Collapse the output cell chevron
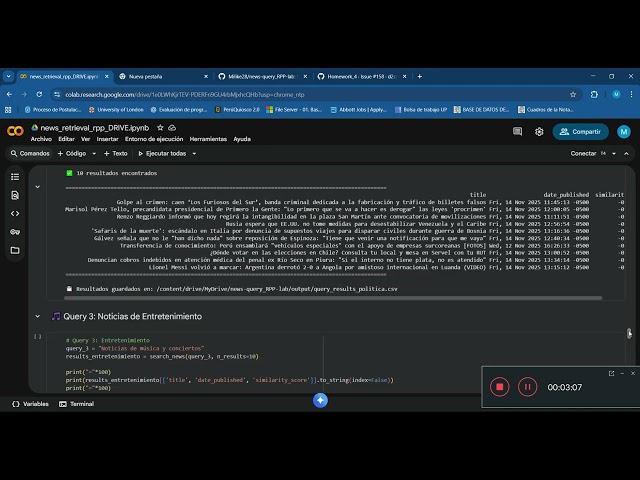Viewport: 640px width, 480px height. coord(38,187)
